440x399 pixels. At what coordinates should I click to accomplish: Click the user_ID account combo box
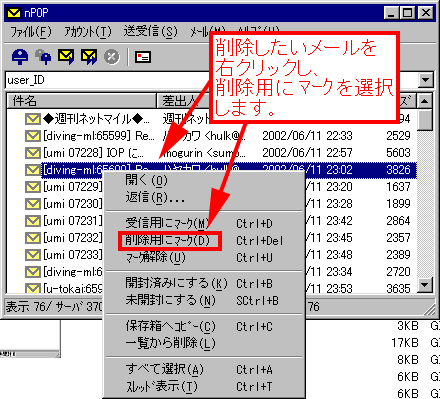pyautogui.click(x=219, y=80)
